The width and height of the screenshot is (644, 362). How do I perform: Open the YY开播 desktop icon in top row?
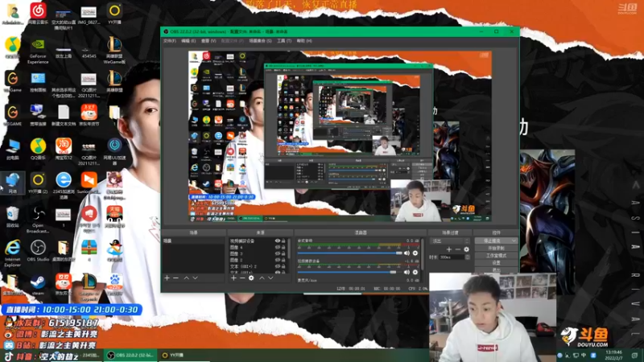point(114,14)
